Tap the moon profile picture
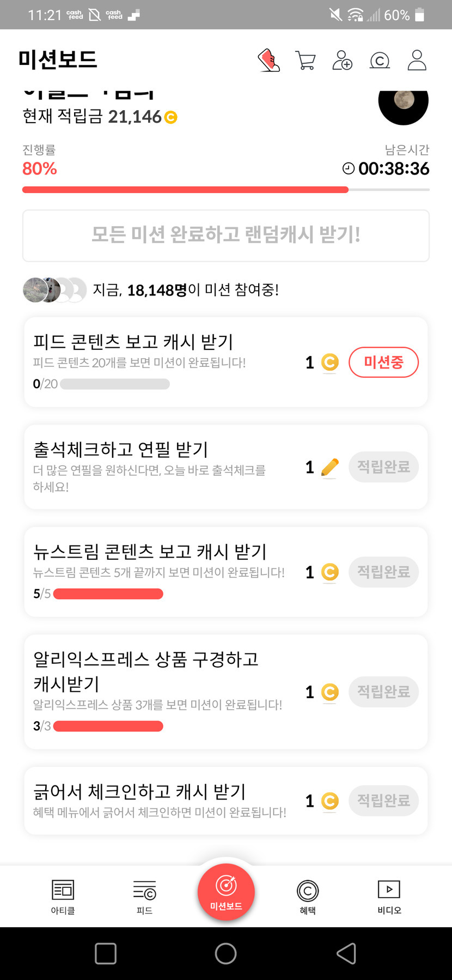Image resolution: width=452 pixels, height=980 pixels. pyautogui.click(x=404, y=102)
